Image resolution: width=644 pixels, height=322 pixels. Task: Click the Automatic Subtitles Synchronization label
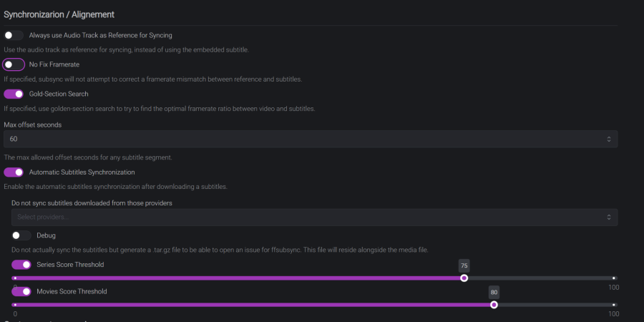[x=82, y=172]
